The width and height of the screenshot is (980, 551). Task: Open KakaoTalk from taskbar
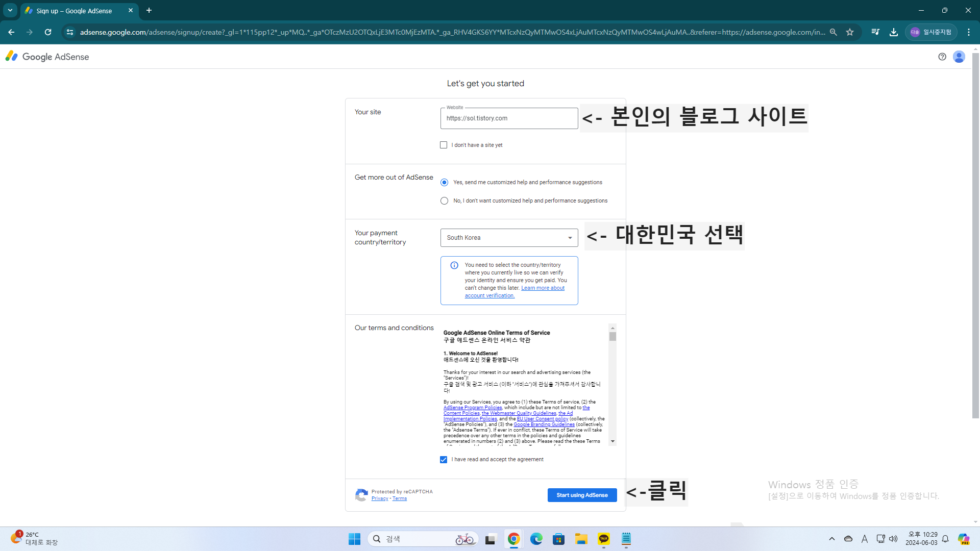[x=604, y=539]
